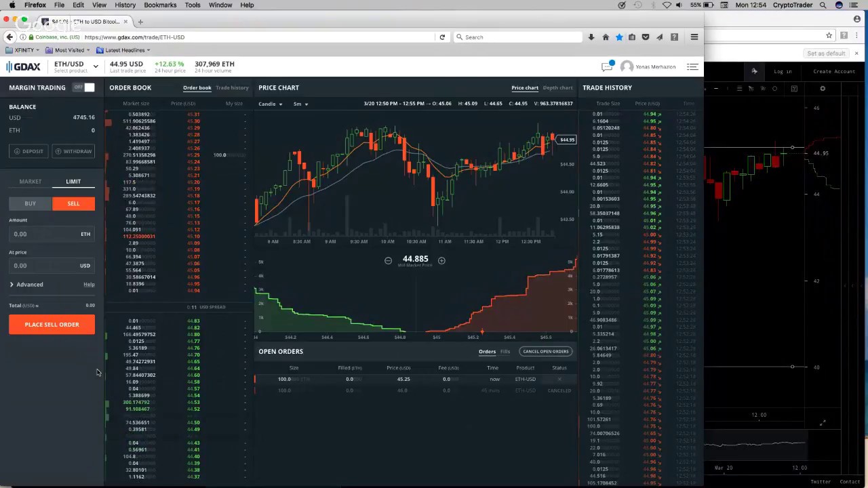The width and height of the screenshot is (868, 488).
Task: Open the ETH/USD product selector
Action: click(x=76, y=66)
